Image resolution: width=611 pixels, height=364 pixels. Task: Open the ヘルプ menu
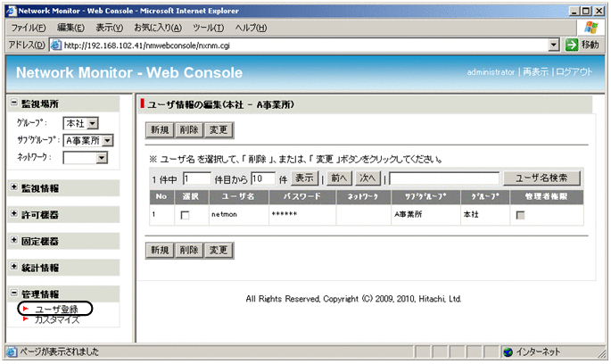click(x=251, y=28)
